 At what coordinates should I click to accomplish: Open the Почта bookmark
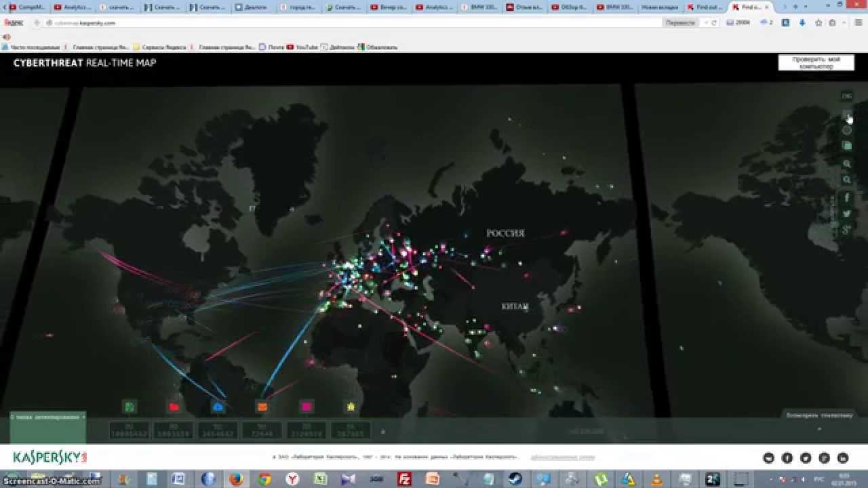[271, 47]
